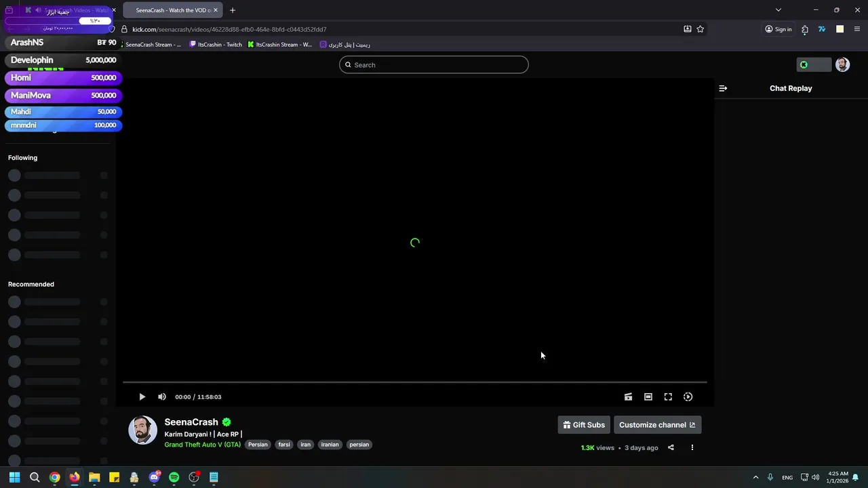
Task: Open Firefox from the taskbar
Action: coord(74,477)
